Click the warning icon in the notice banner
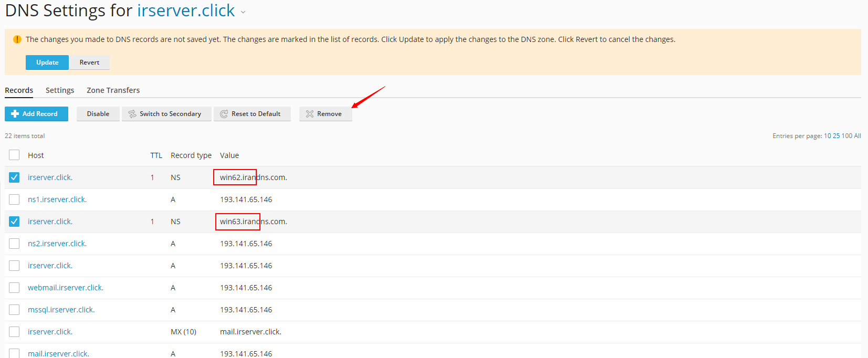Viewport: 868px width, 358px height. click(x=17, y=39)
